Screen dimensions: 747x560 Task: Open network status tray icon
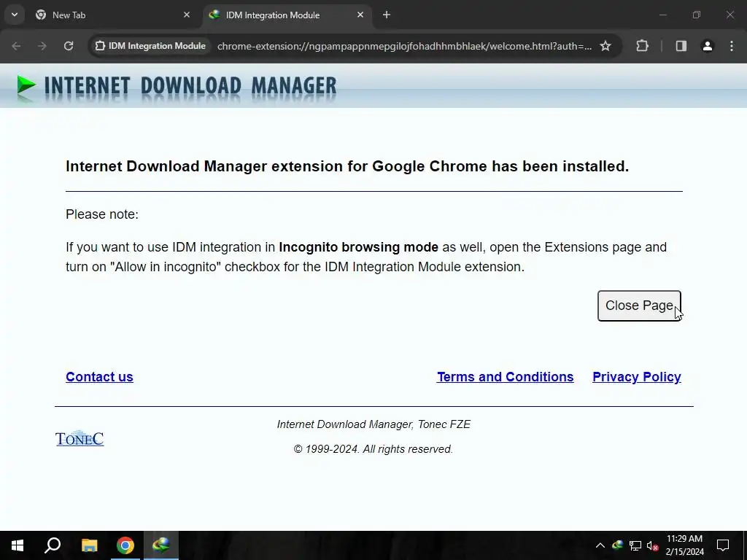[635, 545]
